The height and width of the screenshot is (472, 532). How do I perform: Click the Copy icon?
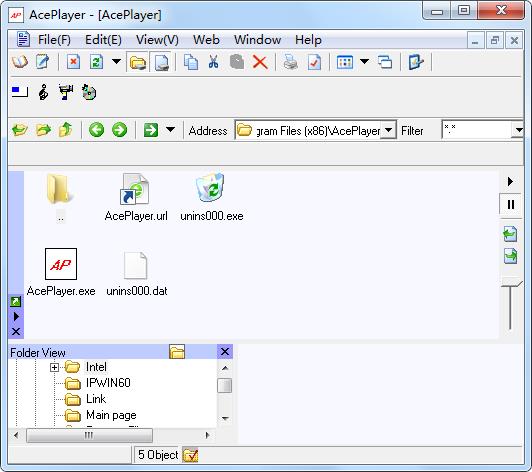point(191,62)
